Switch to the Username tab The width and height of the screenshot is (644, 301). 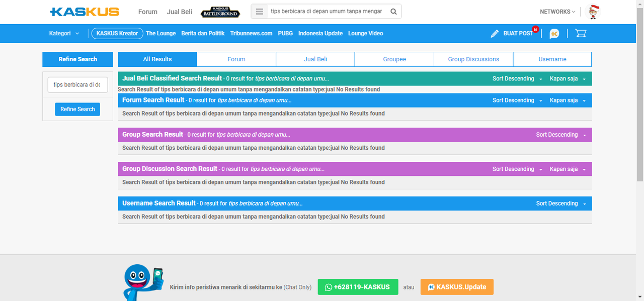pyautogui.click(x=552, y=59)
